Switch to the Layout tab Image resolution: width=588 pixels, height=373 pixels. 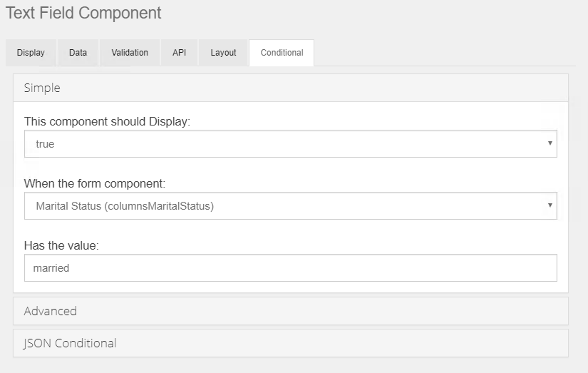[223, 53]
